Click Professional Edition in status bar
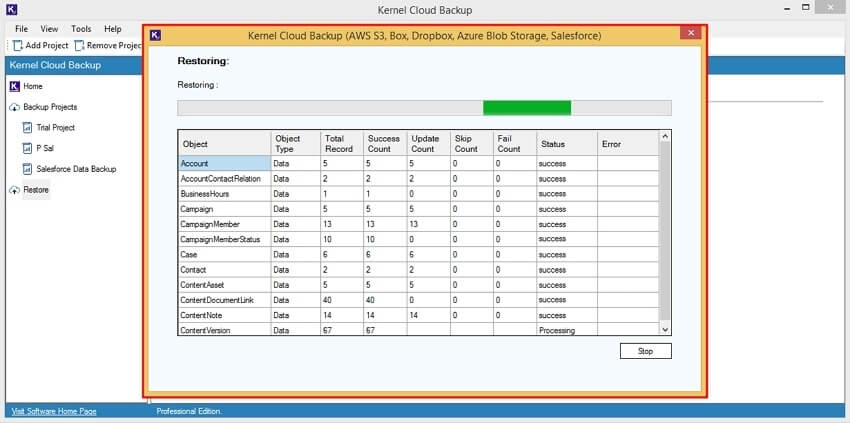 point(189,412)
